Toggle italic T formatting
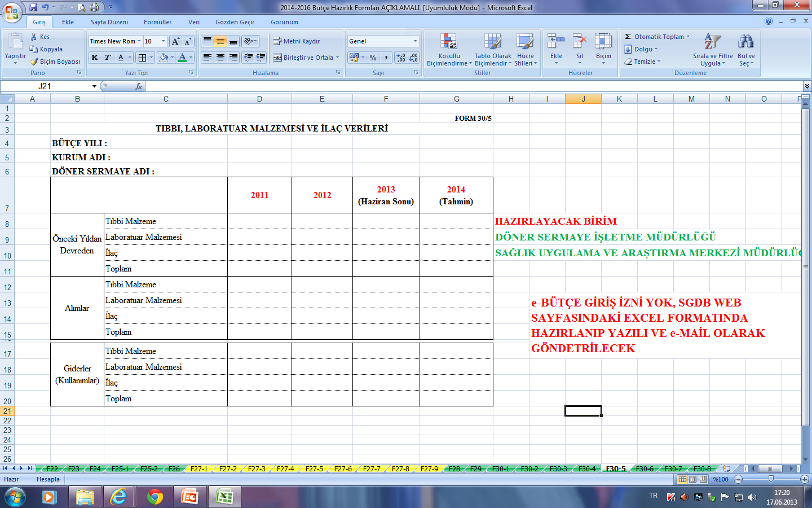The image size is (812, 508). [108, 58]
